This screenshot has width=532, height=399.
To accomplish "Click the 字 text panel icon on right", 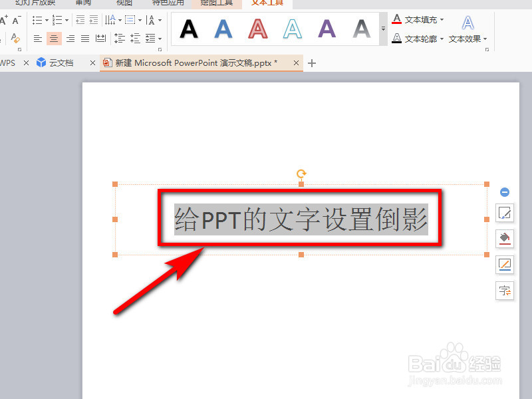I will tap(505, 291).
